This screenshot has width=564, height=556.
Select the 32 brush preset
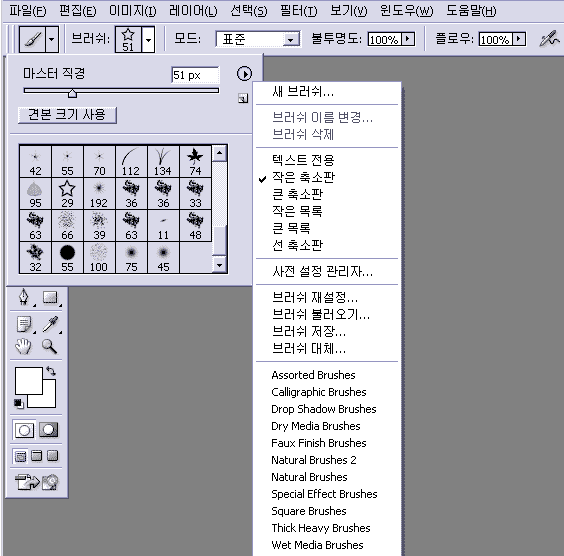[x=35, y=258]
